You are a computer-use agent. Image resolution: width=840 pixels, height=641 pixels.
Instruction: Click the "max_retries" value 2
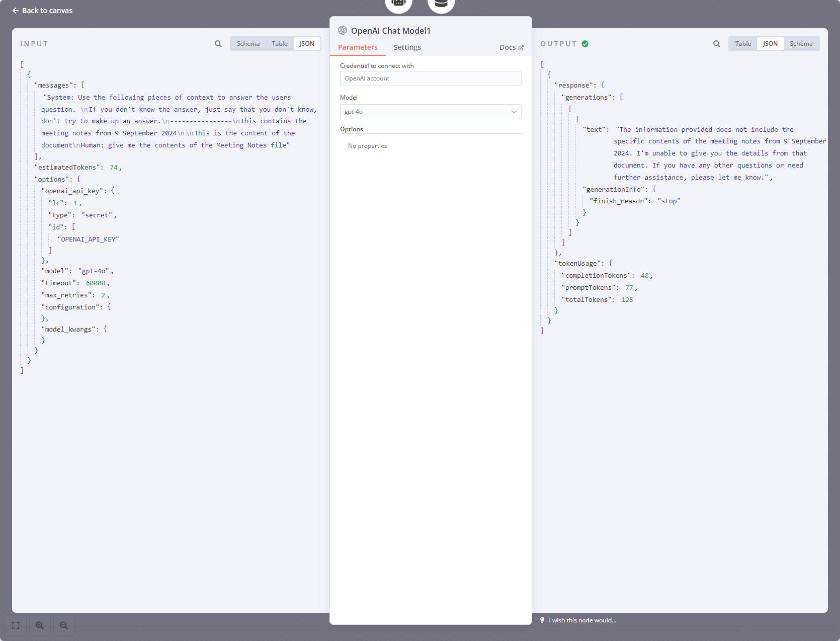point(103,295)
